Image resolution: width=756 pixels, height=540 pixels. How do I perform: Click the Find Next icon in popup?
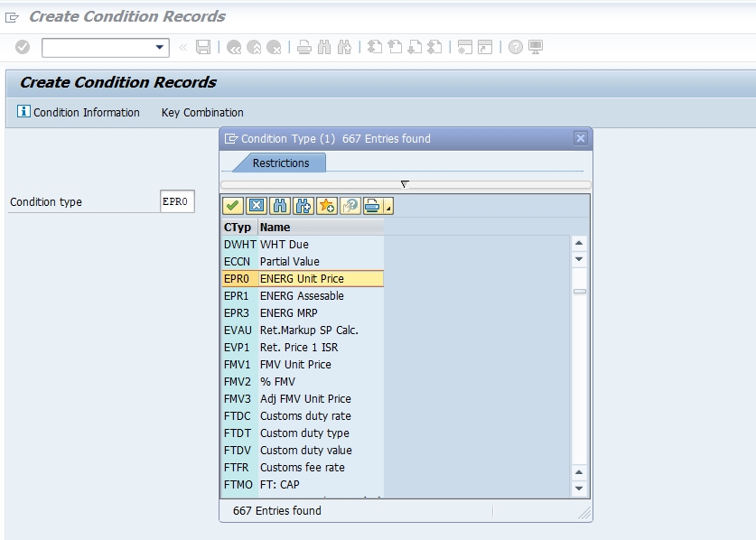(x=303, y=206)
